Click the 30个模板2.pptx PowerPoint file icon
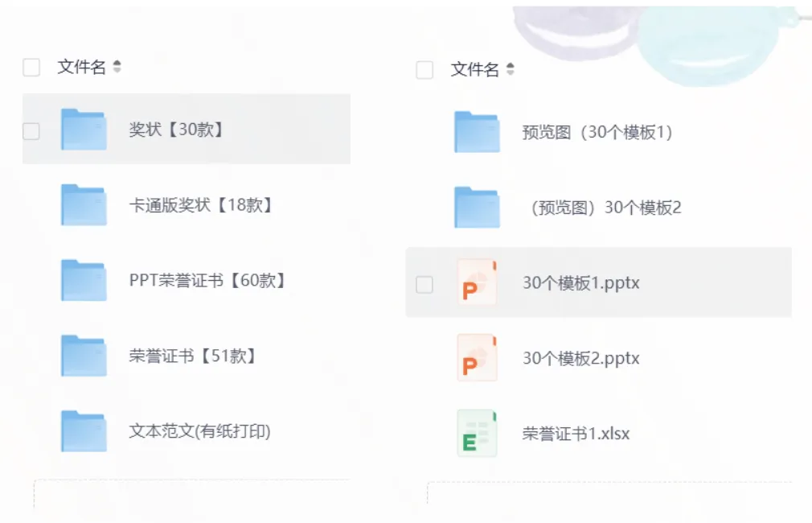The height and width of the screenshot is (523, 812). [477, 358]
